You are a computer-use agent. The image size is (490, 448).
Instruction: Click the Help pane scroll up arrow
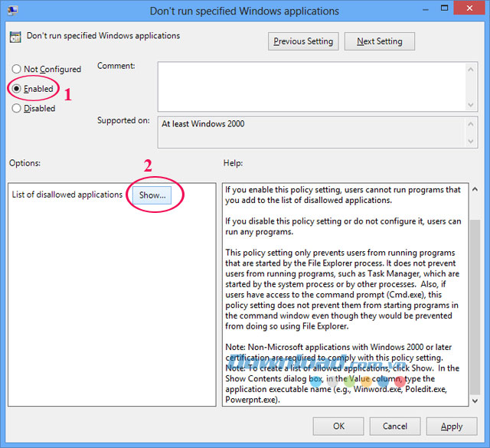click(x=475, y=189)
